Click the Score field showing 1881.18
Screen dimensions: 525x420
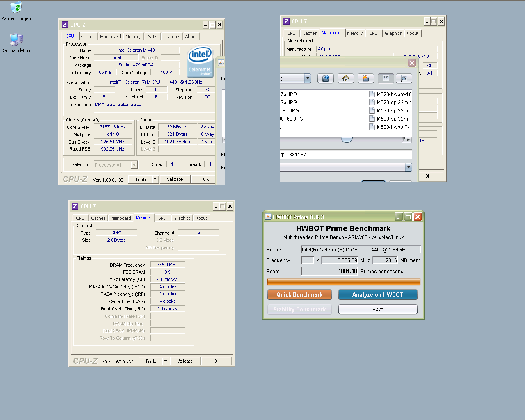(x=330, y=271)
